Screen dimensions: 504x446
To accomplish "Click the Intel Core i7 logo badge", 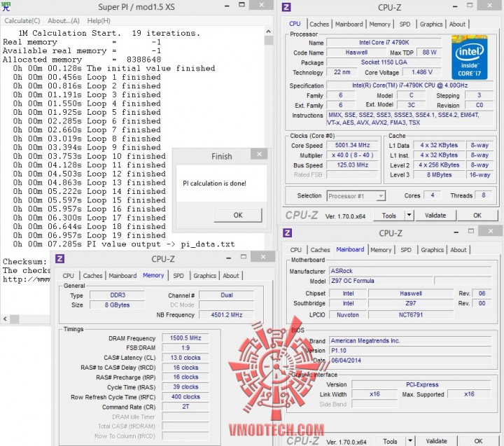I will pyautogui.click(x=470, y=57).
